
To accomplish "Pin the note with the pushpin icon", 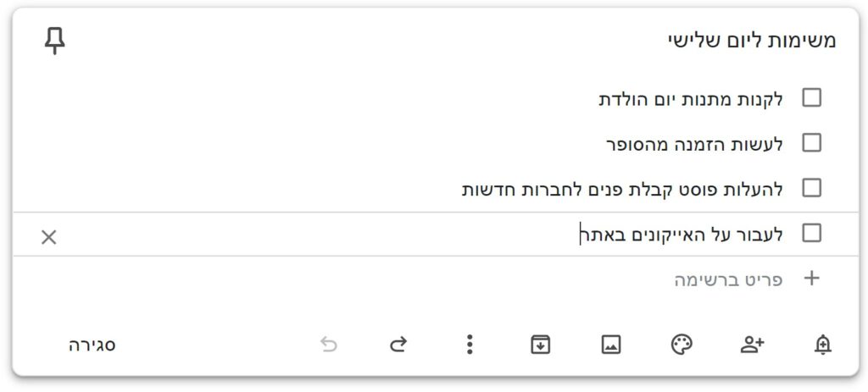I will tap(54, 41).
